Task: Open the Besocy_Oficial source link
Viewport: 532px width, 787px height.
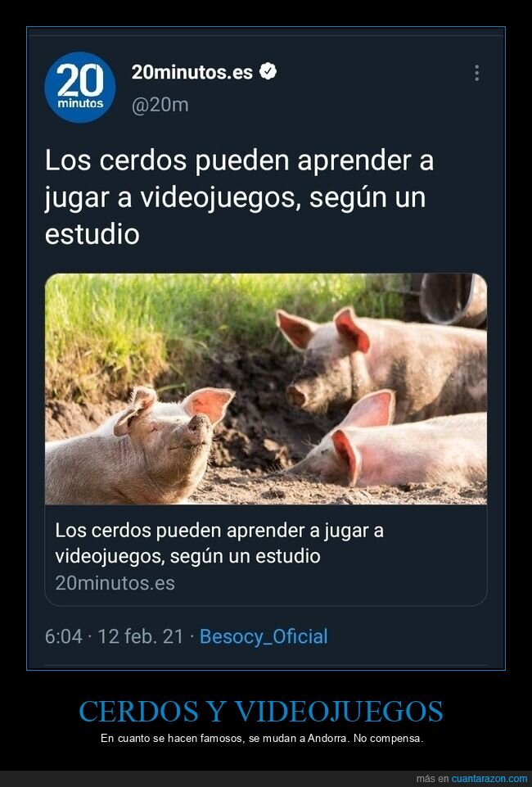Action: [264, 636]
